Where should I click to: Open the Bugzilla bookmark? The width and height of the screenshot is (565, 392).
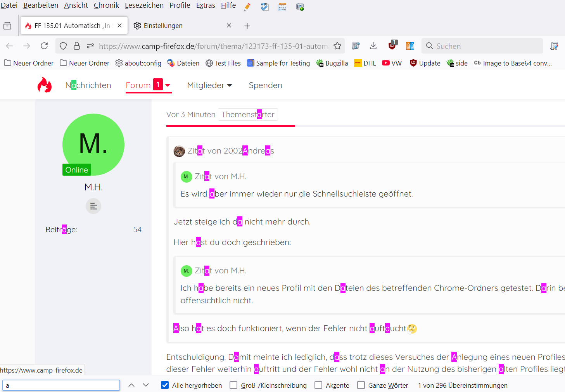tap(332, 63)
